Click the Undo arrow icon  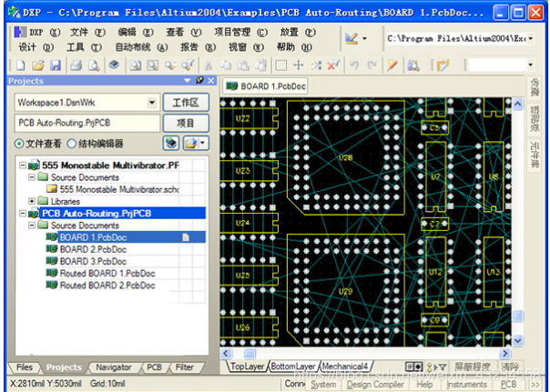pos(354,65)
